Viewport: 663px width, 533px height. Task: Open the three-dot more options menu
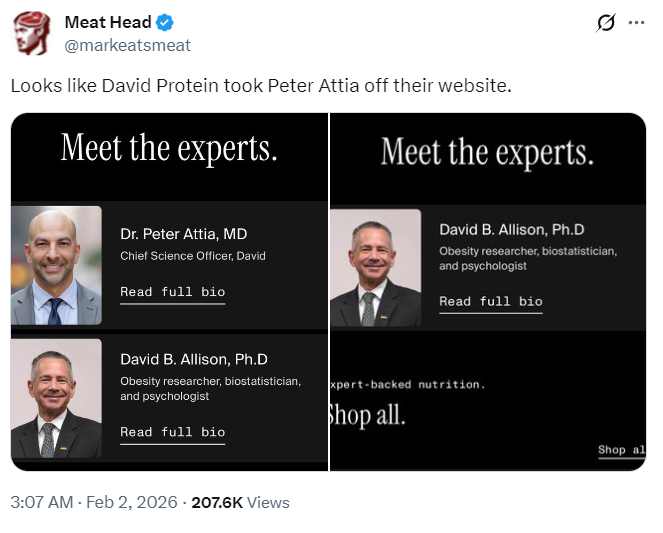point(636,23)
